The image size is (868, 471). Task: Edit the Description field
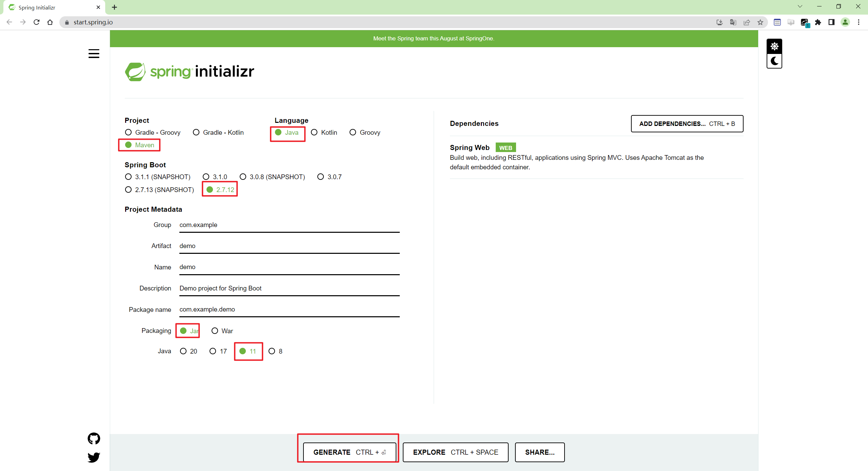[x=289, y=289]
